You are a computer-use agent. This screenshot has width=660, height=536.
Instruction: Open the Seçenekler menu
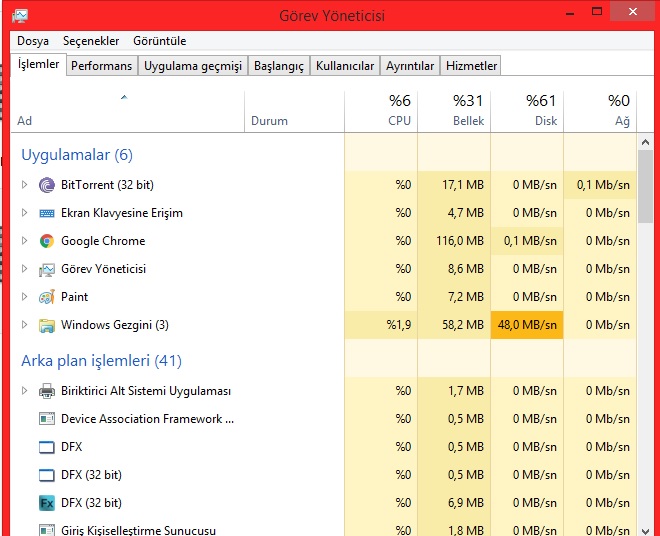pyautogui.click(x=91, y=41)
